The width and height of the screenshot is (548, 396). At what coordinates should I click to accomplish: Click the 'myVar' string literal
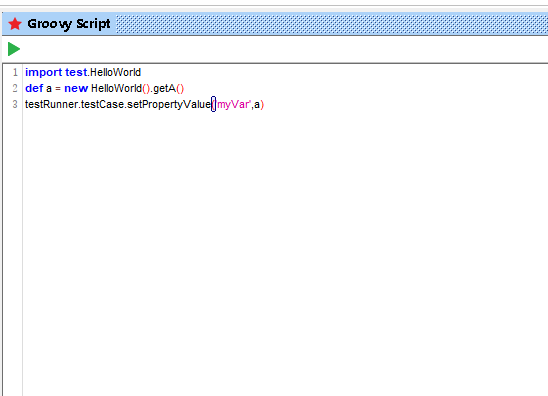233,105
